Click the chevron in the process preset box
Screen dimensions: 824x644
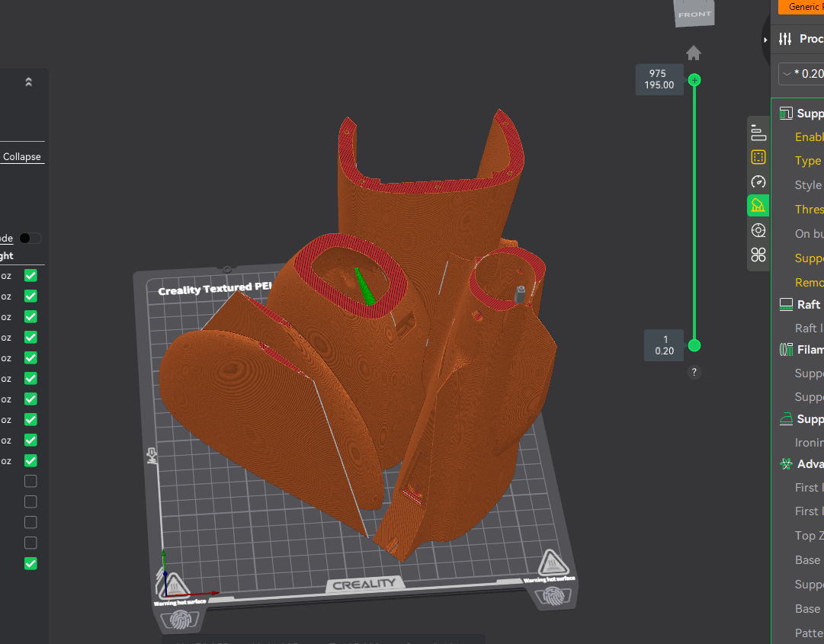tap(787, 73)
